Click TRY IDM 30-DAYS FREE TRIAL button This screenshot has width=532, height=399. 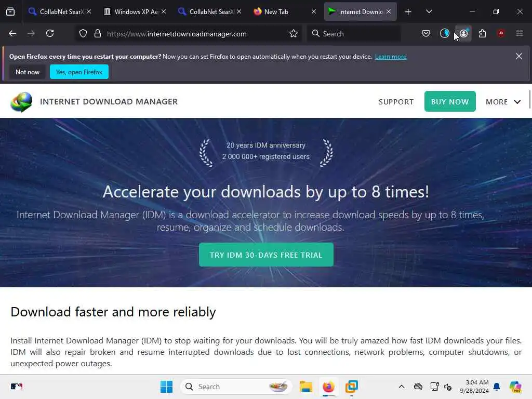(x=266, y=255)
